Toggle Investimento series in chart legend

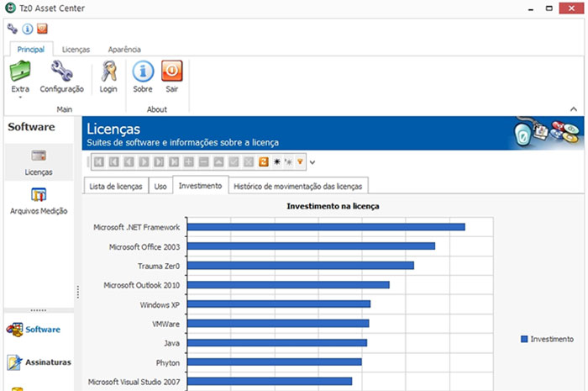[x=547, y=339]
